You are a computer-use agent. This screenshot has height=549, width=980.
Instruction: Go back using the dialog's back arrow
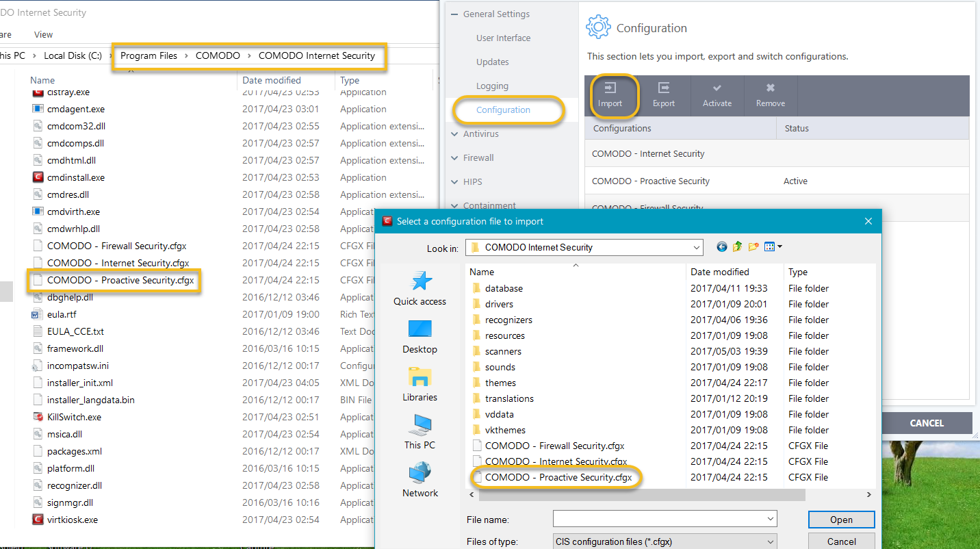(x=721, y=247)
